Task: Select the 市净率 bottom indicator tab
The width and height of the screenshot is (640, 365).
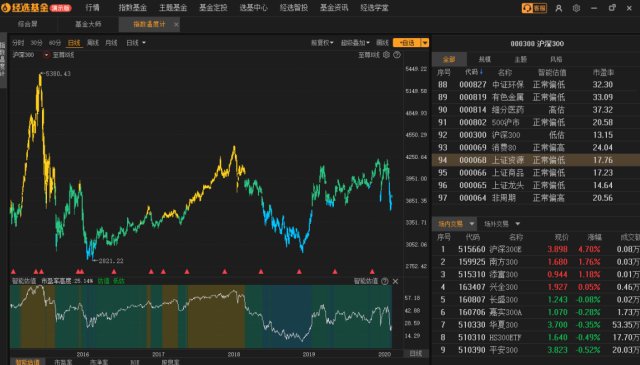Action: pyautogui.click(x=99, y=362)
